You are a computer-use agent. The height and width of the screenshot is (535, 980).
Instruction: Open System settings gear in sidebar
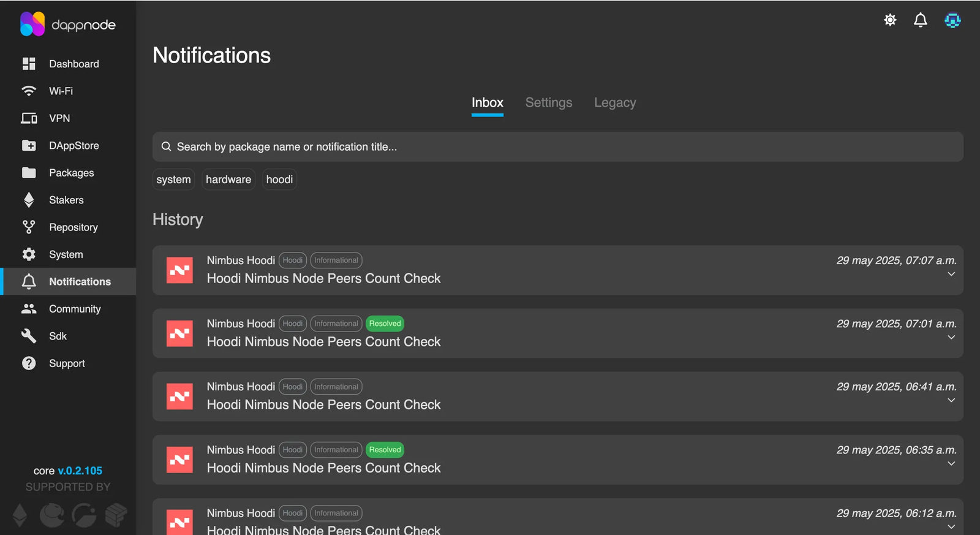coord(29,254)
